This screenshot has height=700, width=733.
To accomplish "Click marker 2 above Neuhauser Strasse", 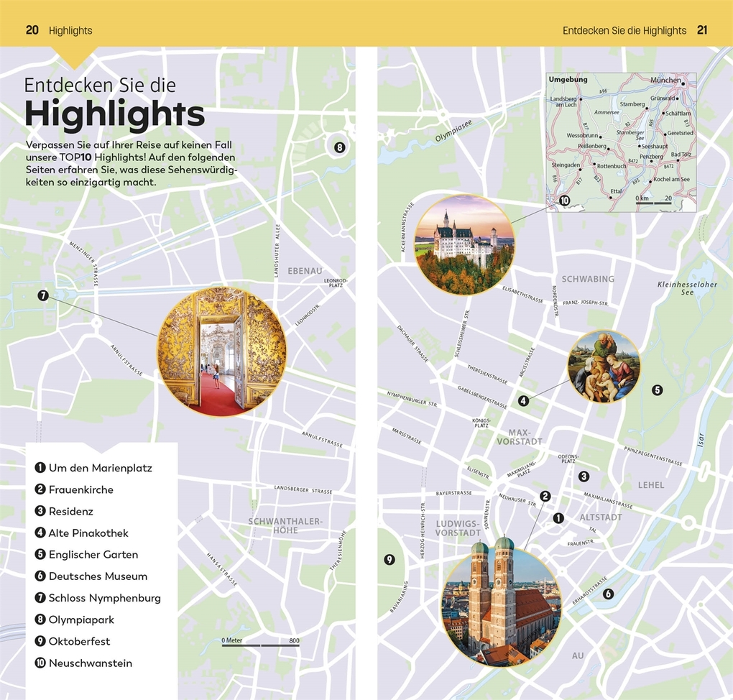I will coord(545,496).
